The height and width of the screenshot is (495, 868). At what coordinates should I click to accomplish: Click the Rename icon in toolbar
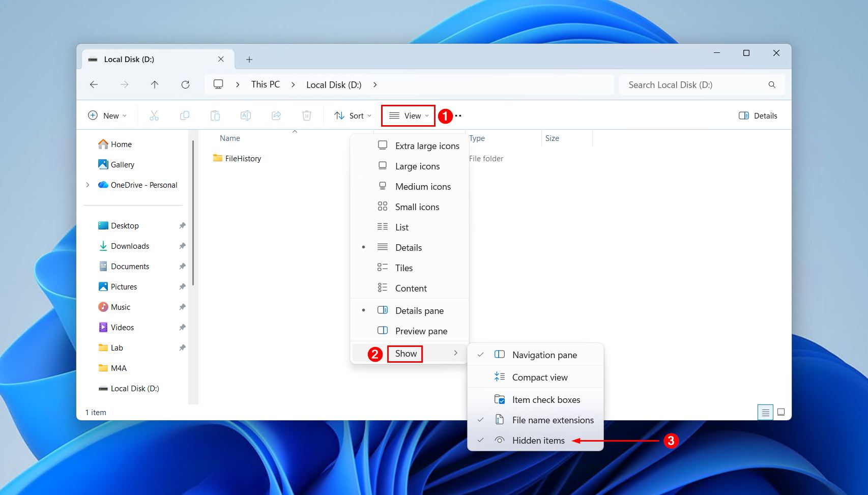(246, 115)
